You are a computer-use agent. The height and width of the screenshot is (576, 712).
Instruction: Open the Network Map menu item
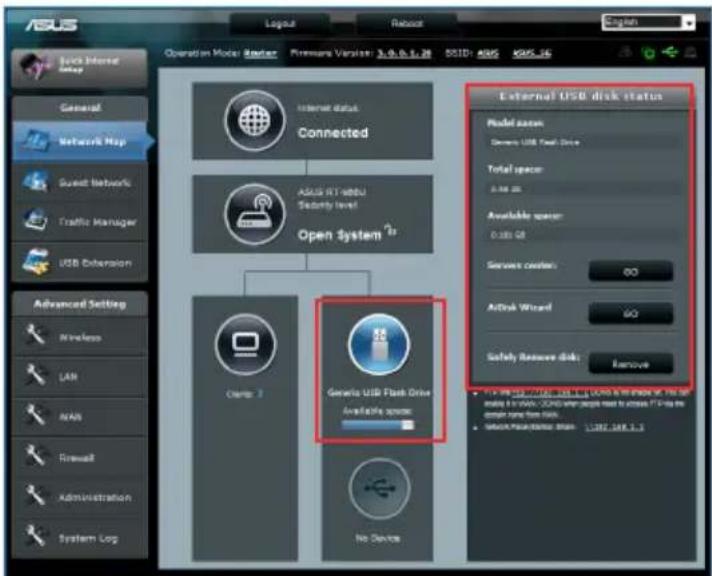(x=79, y=141)
